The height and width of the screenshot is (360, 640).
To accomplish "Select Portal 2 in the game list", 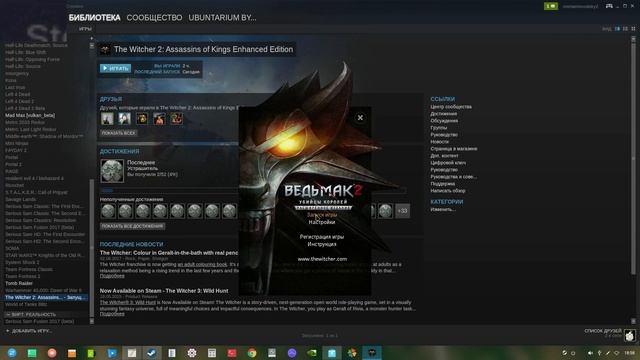I will (x=13, y=164).
